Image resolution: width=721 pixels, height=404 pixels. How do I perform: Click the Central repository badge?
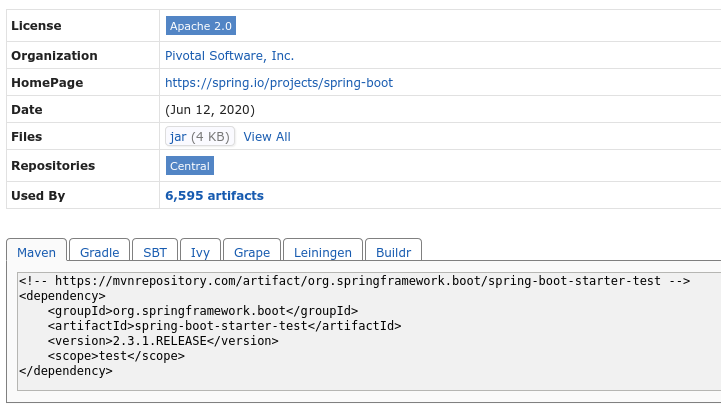[x=190, y=166]
